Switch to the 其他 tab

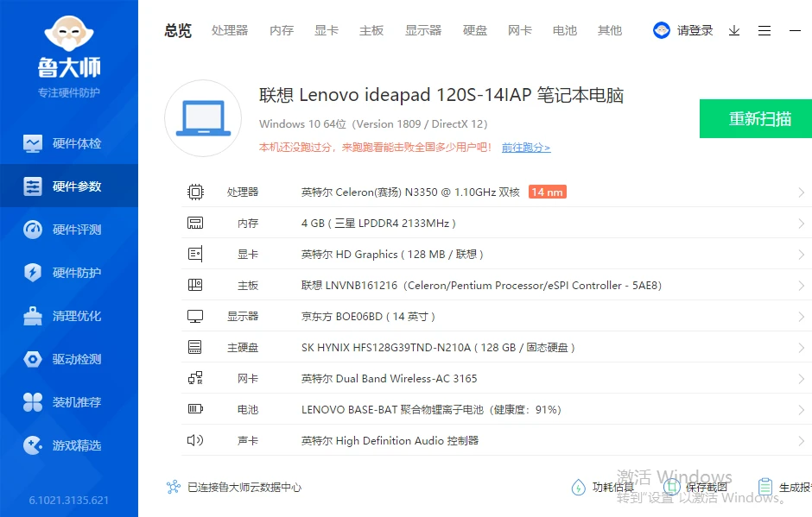point(610,30)
